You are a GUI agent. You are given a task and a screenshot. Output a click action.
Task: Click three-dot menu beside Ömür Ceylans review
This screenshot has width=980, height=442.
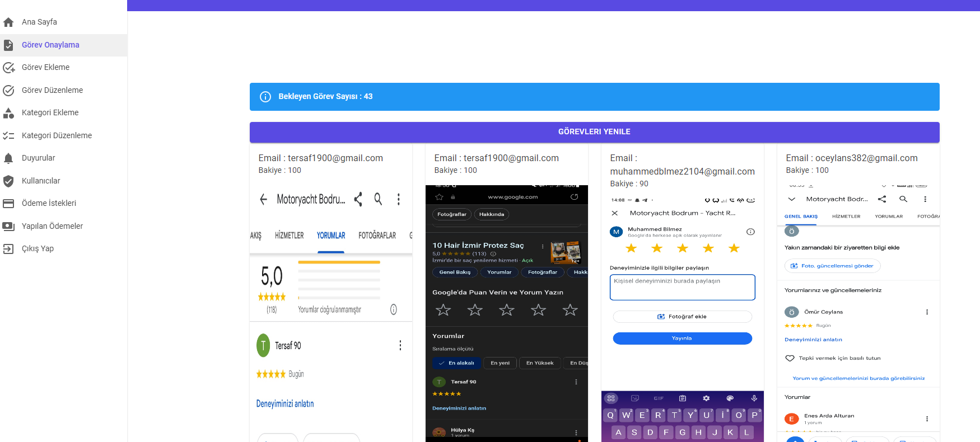click(927, 312)
